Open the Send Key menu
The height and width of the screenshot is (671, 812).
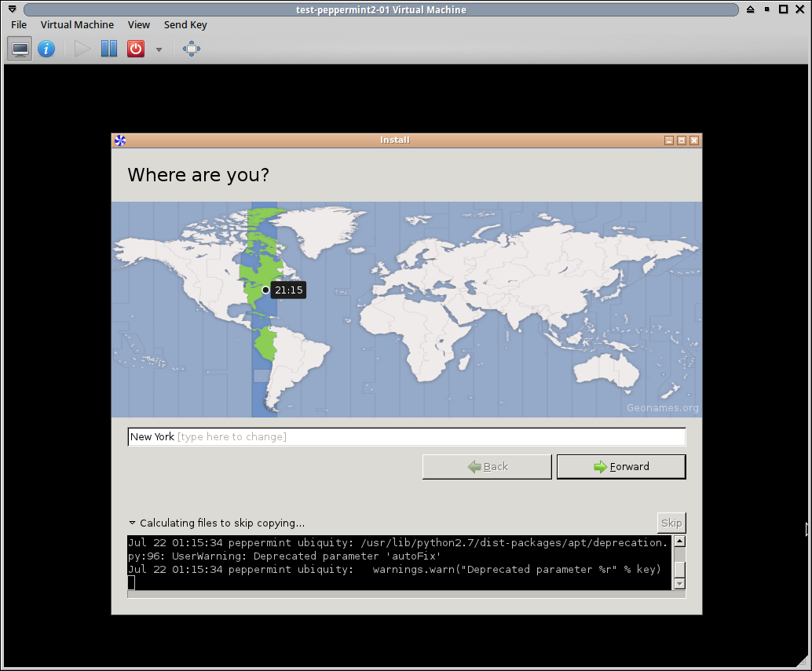click(185, 25)
